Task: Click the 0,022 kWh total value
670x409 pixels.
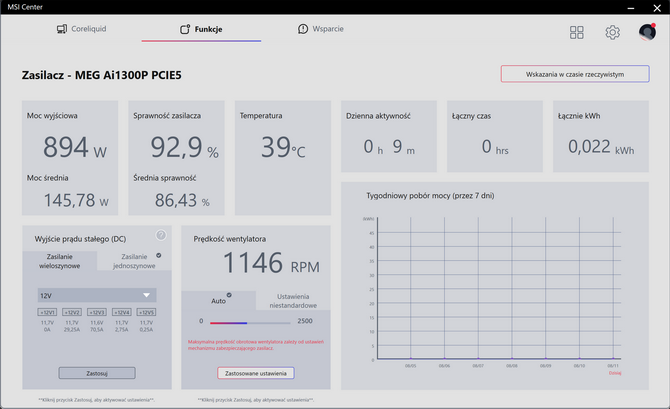Action: (601, 147)
